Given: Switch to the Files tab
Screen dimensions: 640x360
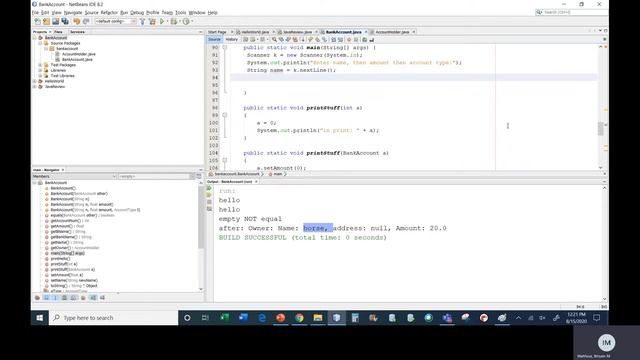Looking at the screenshot, I should [x=58, y=32].
